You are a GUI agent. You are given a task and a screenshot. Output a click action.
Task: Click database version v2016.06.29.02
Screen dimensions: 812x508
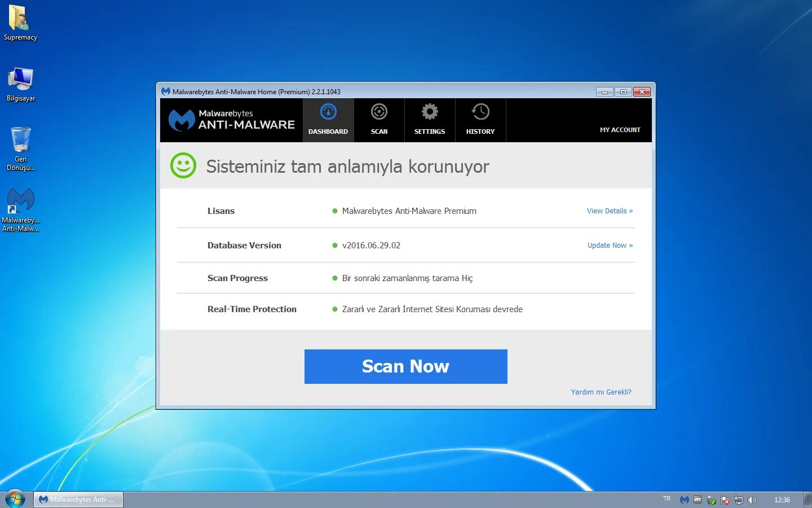(371, 245)
